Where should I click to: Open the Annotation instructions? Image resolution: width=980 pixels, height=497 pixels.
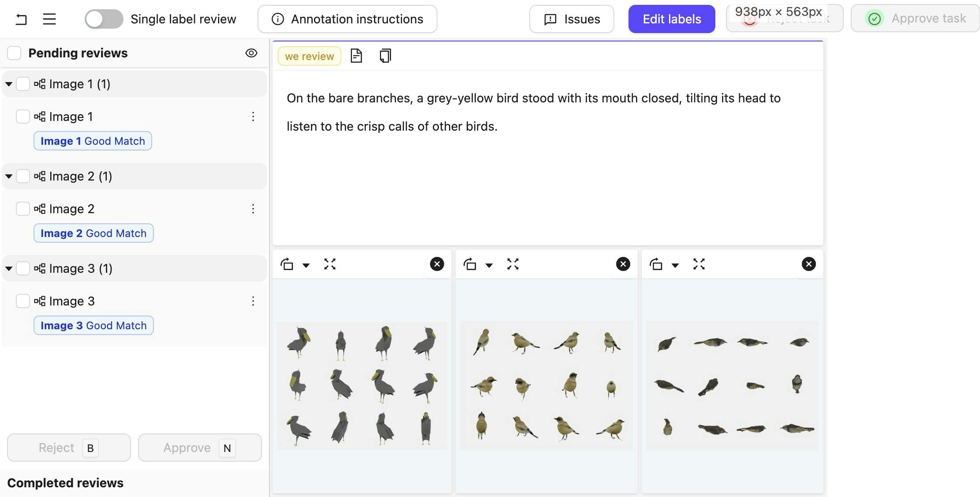pos(347,19)
